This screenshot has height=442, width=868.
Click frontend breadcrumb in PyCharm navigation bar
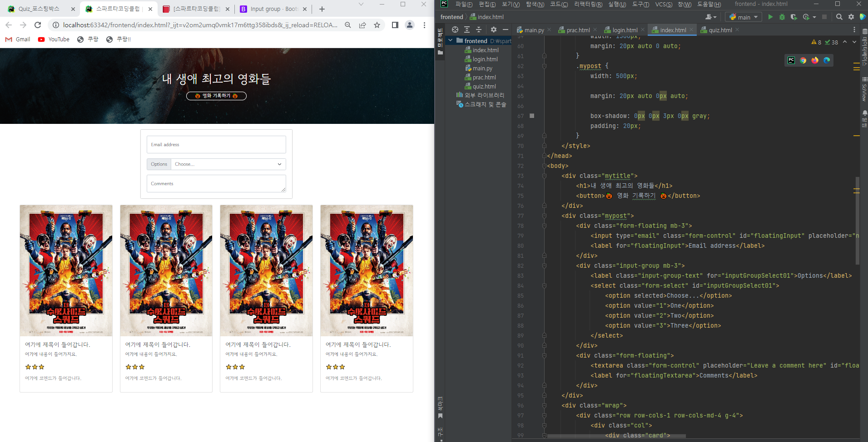[x=451, y=17]
